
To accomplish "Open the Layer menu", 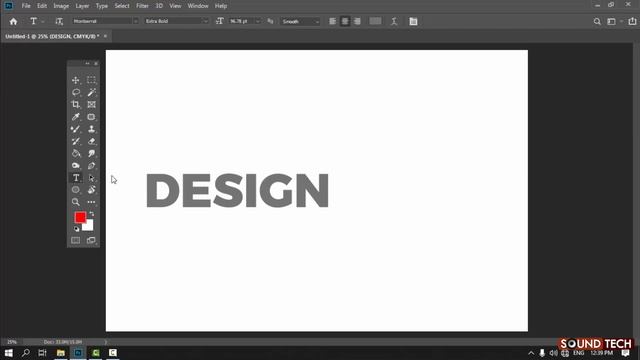I will pyautogui.click(x=82, y=6).
